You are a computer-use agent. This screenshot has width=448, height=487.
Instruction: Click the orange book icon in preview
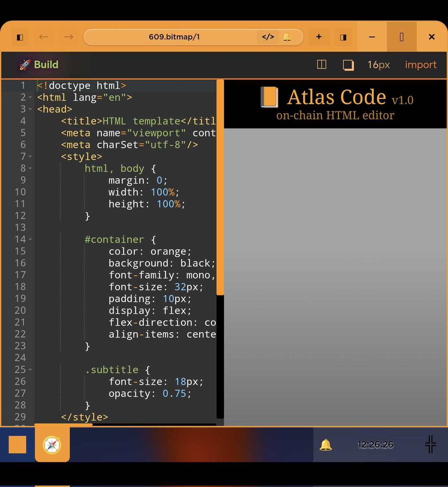[x=269, y=97]
